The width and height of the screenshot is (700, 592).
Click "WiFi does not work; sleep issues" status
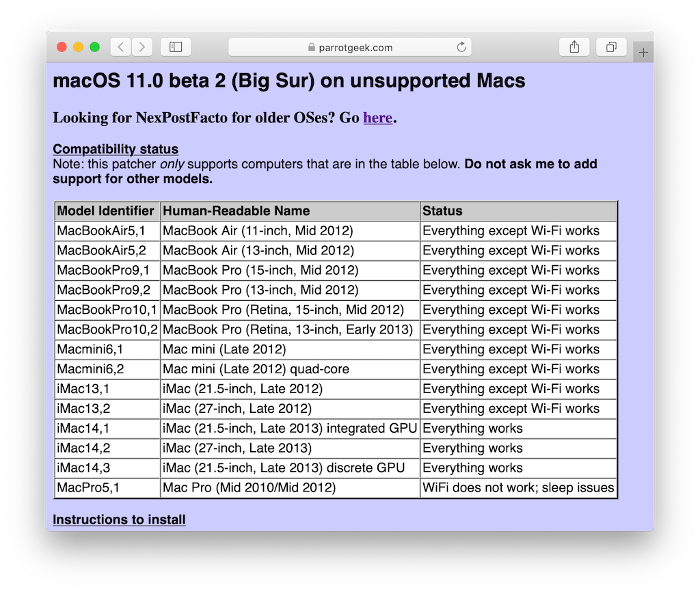click(518, 487)
